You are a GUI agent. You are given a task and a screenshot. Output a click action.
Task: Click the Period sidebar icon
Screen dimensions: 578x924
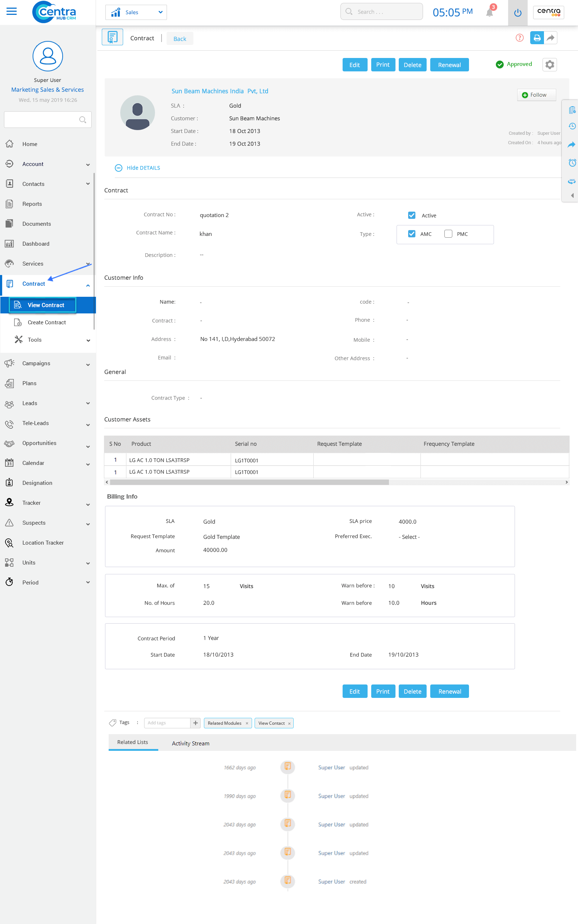pyautogui.click(x=9, y=582)
